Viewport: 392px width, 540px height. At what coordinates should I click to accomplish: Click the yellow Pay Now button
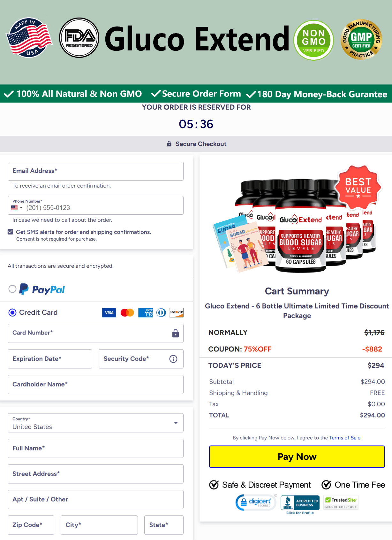pos(297,457)
